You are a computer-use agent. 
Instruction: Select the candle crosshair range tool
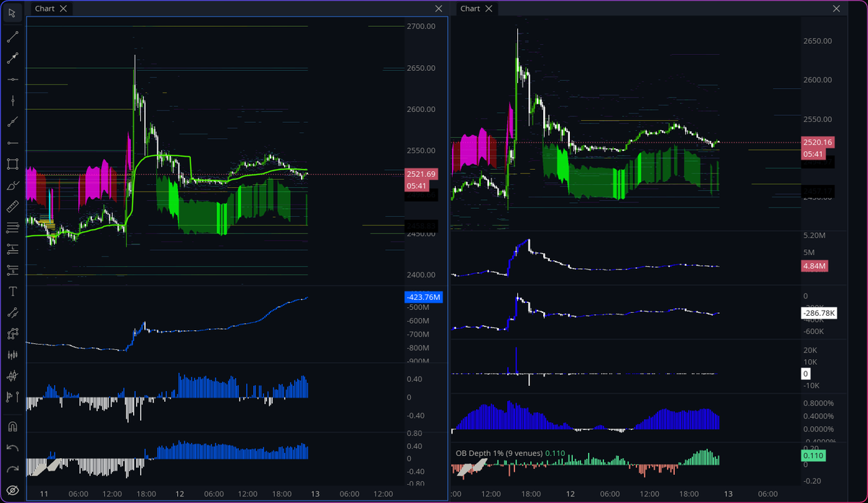(x=12, y=377)
